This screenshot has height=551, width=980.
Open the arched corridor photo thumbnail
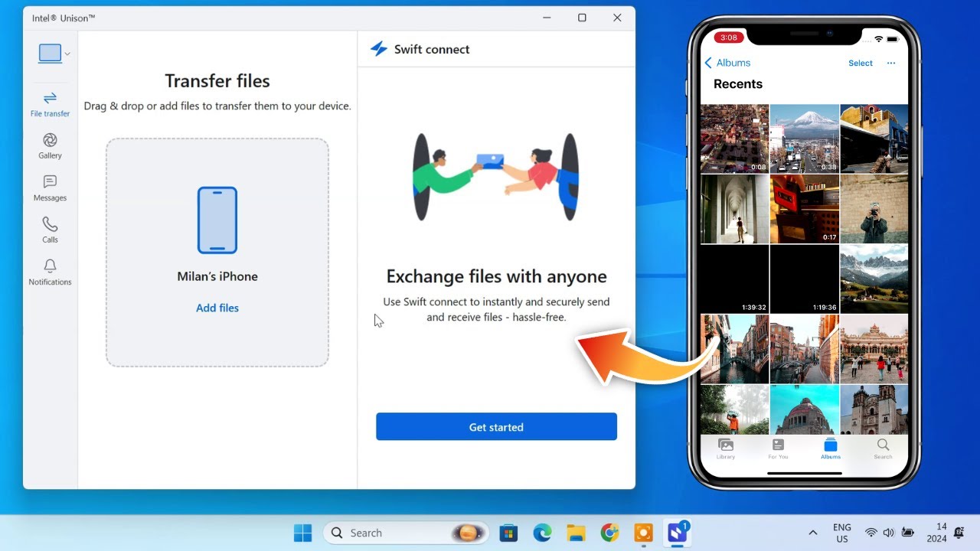tap(735, 209)
